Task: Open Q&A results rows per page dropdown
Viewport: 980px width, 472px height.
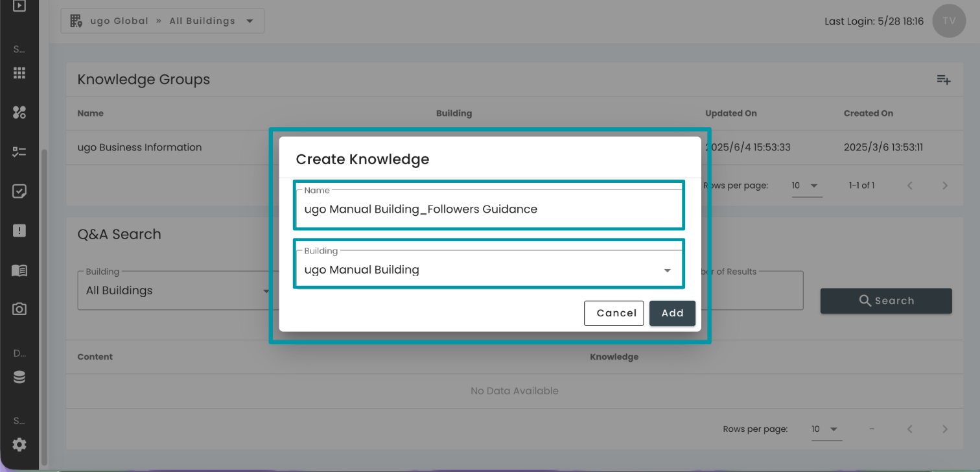Action: pos(826,429)
